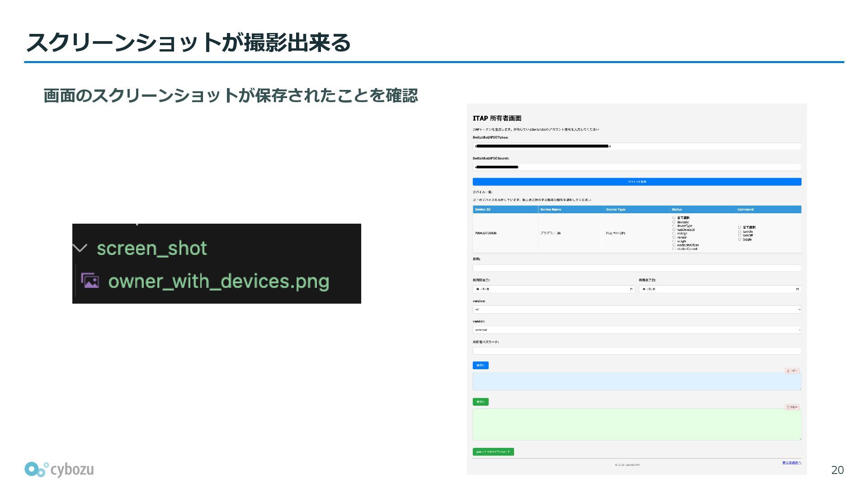Click the json file download button
Viewport: 868px width, 488px height.
click(493, 451)
